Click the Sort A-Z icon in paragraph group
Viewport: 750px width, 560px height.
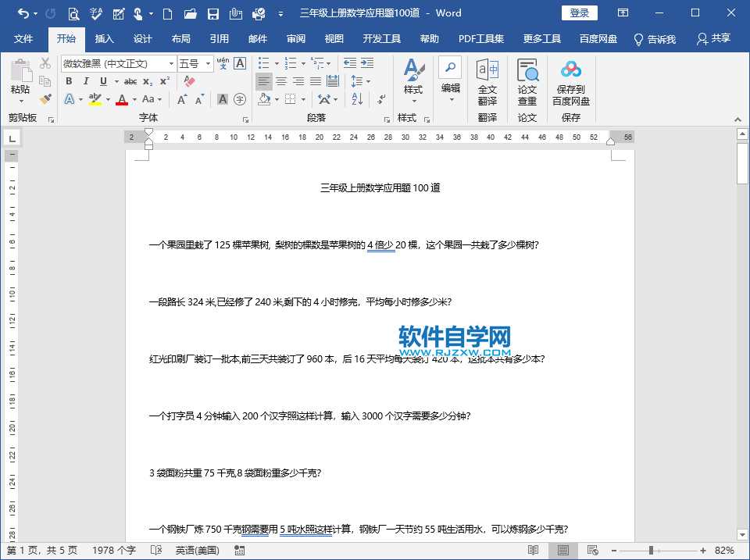point(355,99)
